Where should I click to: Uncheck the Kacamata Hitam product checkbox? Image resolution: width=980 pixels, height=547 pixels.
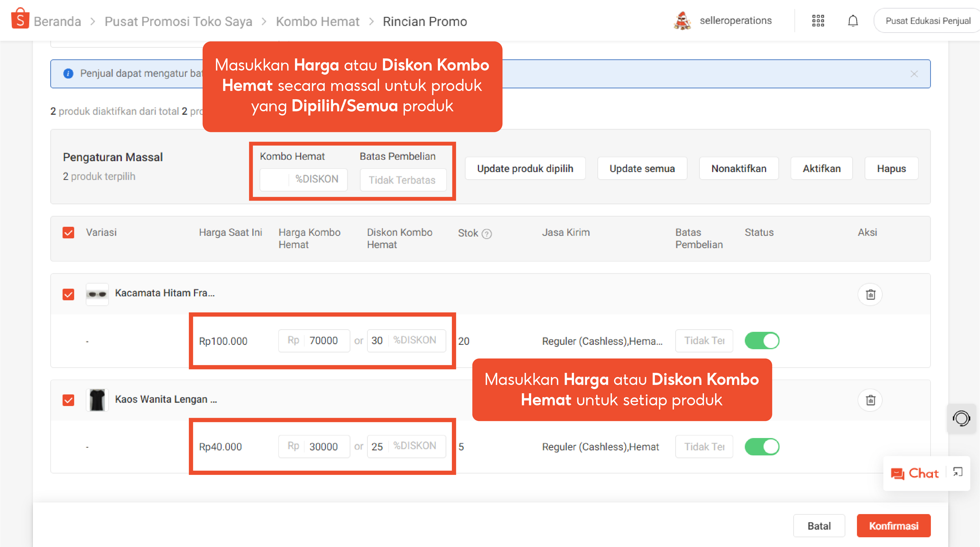pyautogui.click(x=69, y=294)
